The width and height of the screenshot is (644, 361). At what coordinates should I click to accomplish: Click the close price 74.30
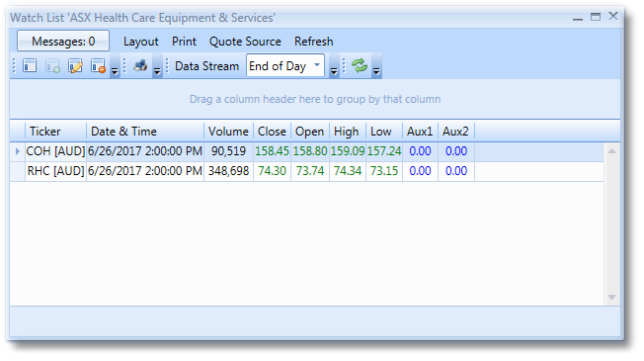pos(272,171)
